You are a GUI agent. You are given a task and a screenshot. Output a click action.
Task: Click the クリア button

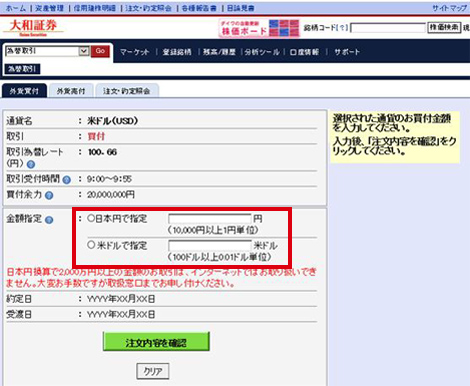click(x=153, y=371)
